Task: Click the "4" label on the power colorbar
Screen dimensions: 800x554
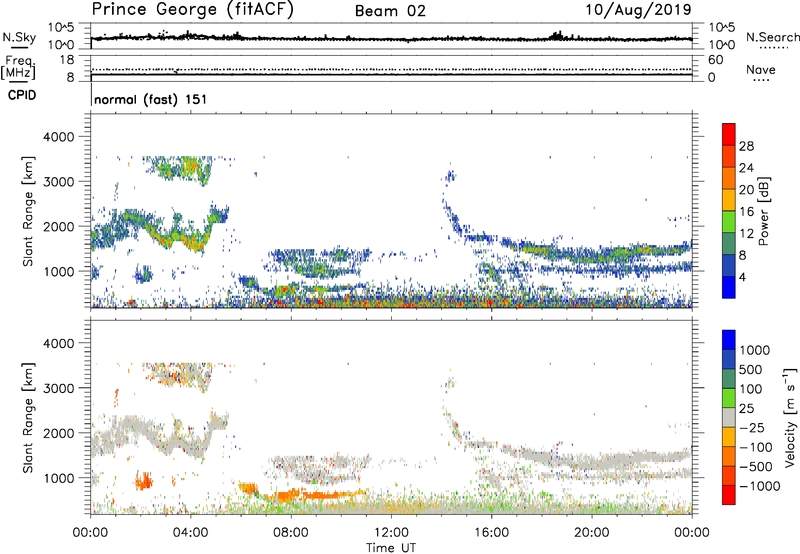Action: pos(742,277)
